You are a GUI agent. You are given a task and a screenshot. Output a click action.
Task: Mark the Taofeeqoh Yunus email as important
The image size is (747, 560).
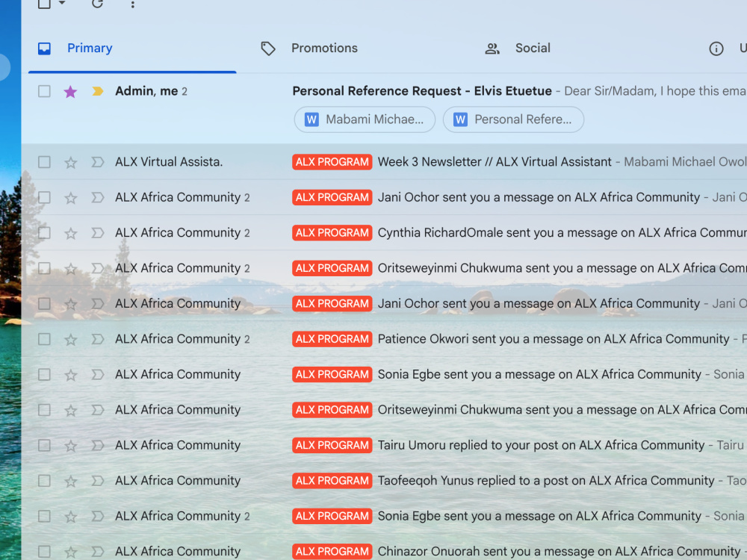(x=98, y=481)
